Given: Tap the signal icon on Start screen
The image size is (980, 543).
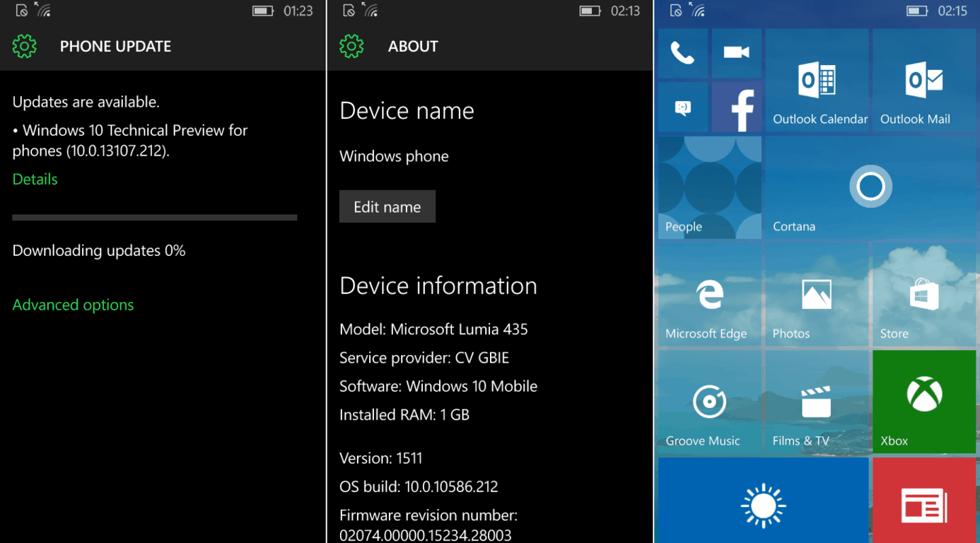Looking at the screenshot, I should pos(696,10).
